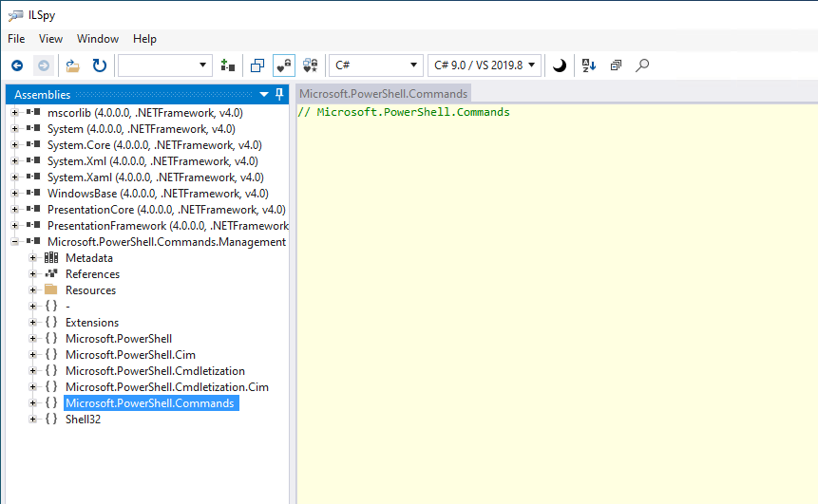
Task: Open the Help menu
Action: pos(144,39)
